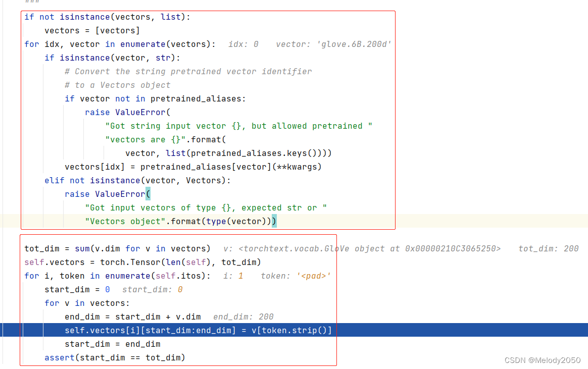588x369 pixels.
Task: Select the "# Convert the string pretrained" comment
Action: 188,72
